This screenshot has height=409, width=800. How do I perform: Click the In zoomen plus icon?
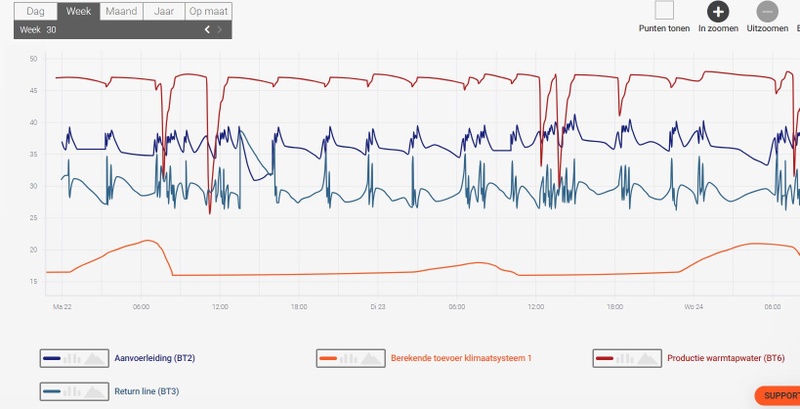click(x=718, y=11)
